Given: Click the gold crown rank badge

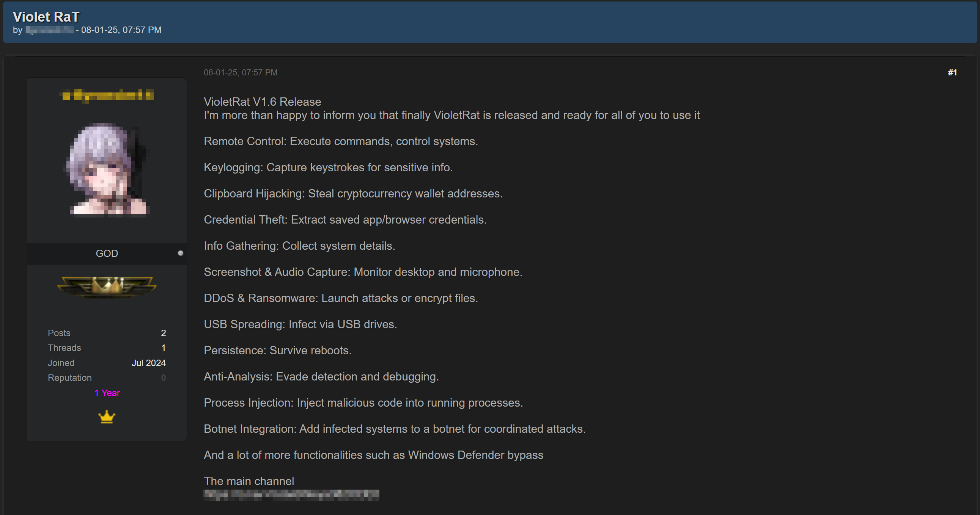Looking at the screenshot, I should 107,286.
